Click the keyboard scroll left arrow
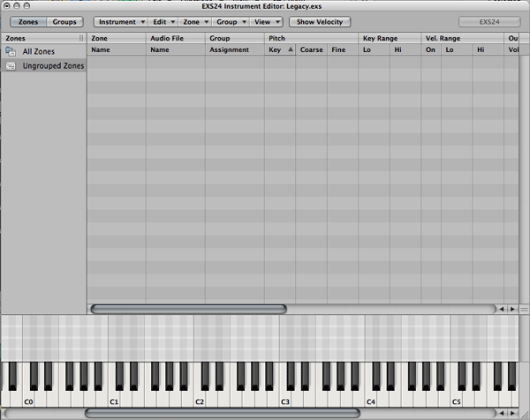The image size is (530, 420). click(x=502, y=413)
